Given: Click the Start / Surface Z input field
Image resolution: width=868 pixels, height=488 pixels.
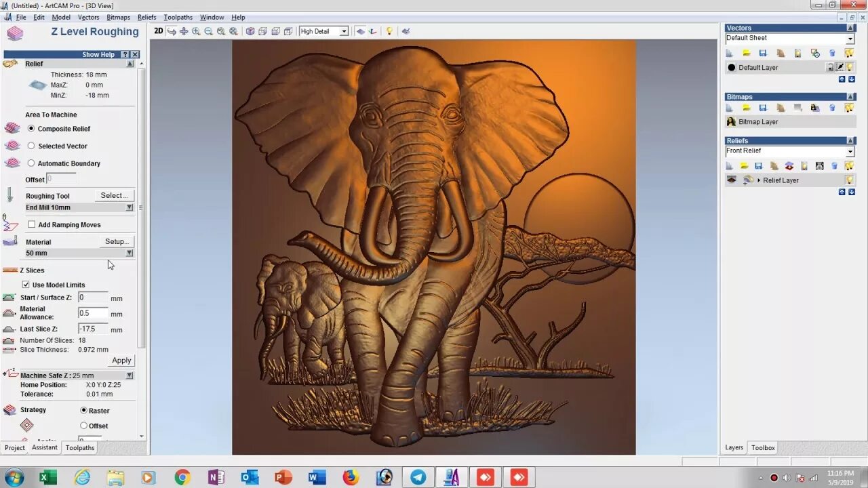Looking at the screenshot, I should pyautogui.click(x=93, y=298).
